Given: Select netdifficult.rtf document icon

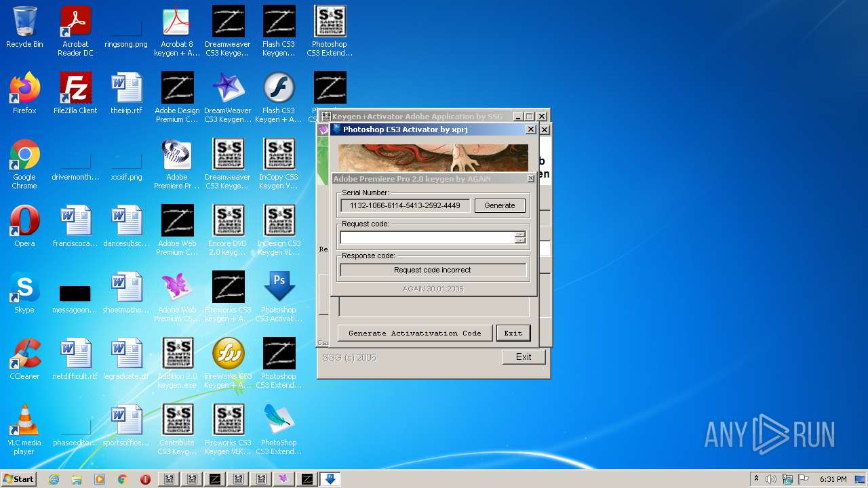Looking at the screenshot, I should point(75,359).
